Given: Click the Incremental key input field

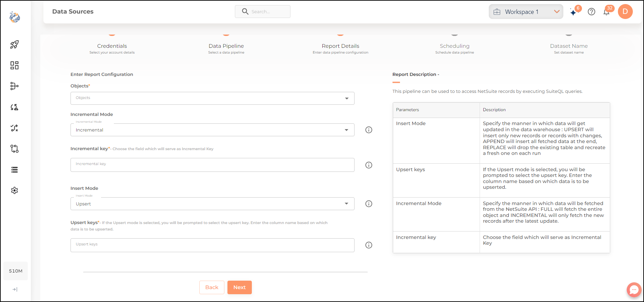Looking at the screenshot, I should tap(213, 165).
